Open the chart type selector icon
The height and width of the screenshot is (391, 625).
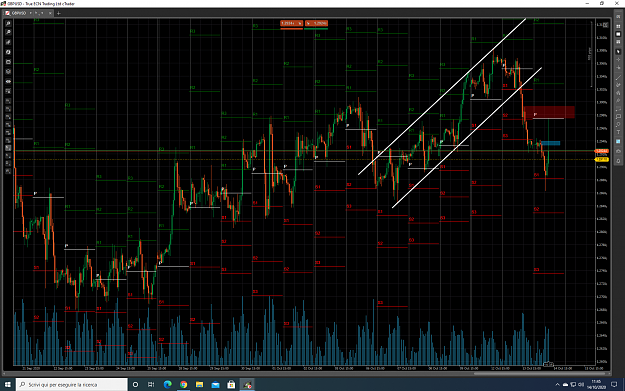pos(8,42)
